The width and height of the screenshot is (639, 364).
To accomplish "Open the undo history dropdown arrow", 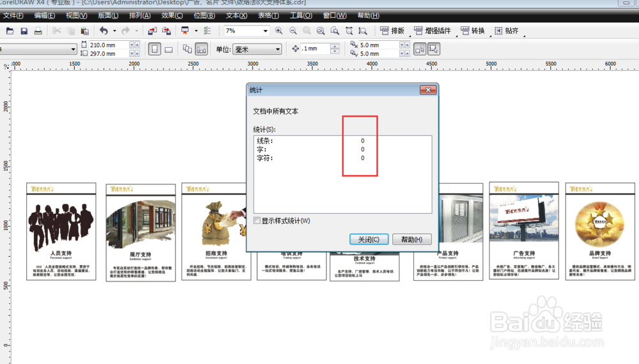I will 114,31.
